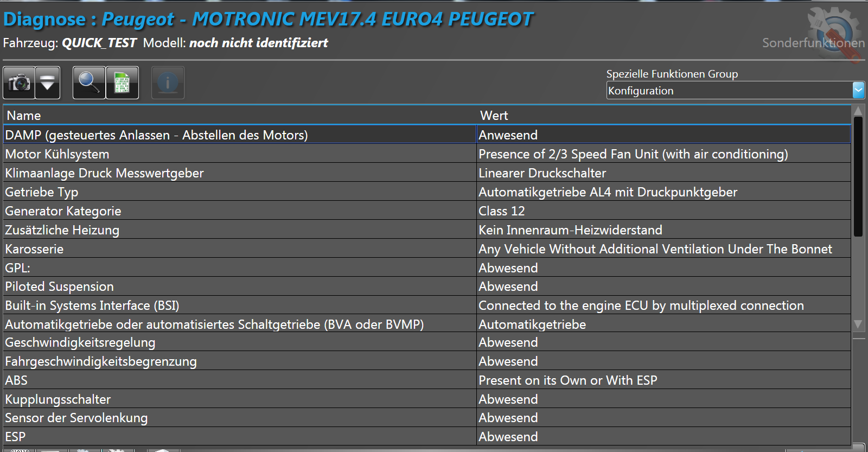The image size is (868, 452).
Task: Click the scrollbar down arrow
Action: [858, 324]
